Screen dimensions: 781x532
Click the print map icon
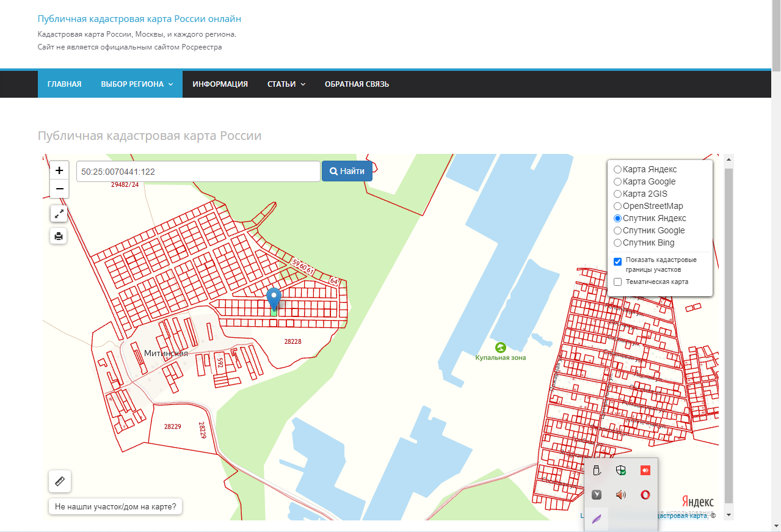[x=59, y=236]
